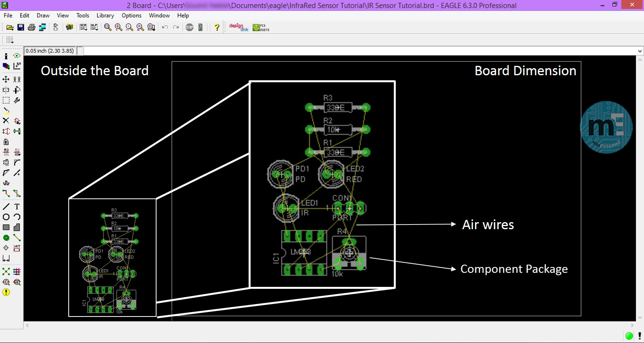The image size is (644, 343).
Task: Choose the Change wrench tool
Action: (17, 101)
